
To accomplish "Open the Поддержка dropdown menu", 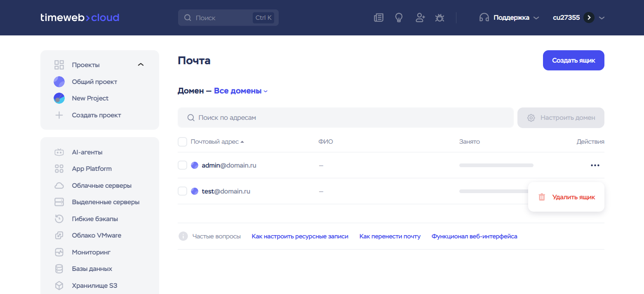I will click(510, 18).
